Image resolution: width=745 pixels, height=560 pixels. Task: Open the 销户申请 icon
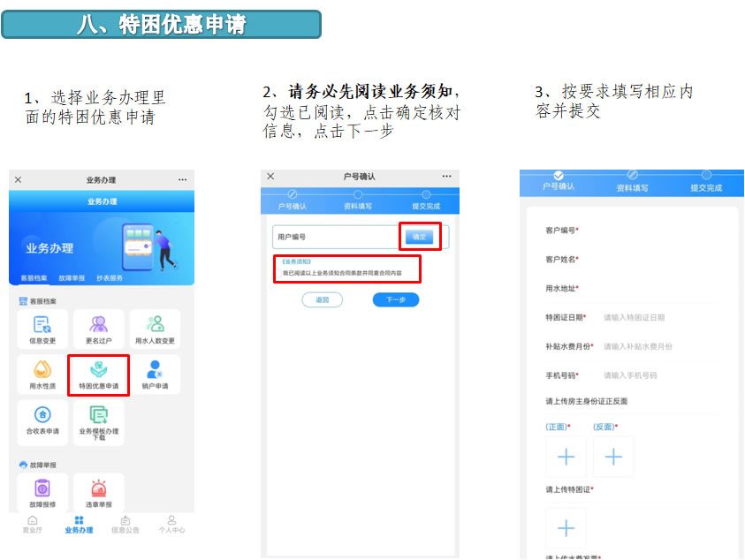155,370
